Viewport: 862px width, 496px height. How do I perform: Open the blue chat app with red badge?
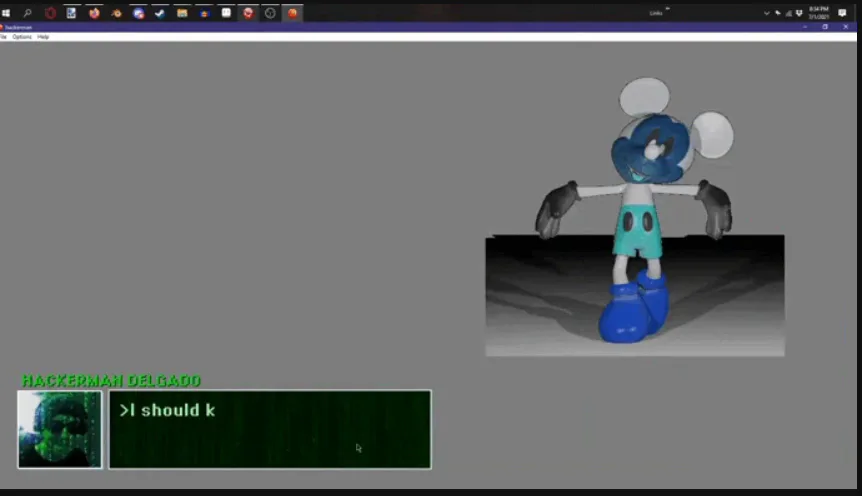click(139, 13)
